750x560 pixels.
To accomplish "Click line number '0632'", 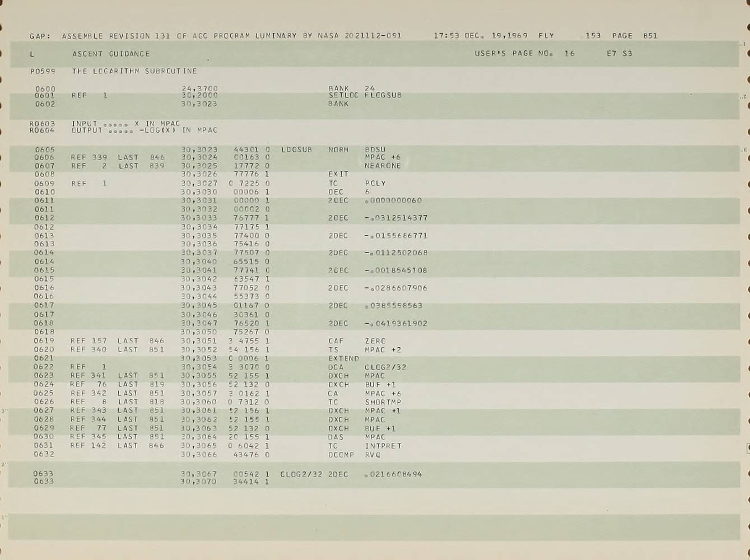I will point(44,455).
